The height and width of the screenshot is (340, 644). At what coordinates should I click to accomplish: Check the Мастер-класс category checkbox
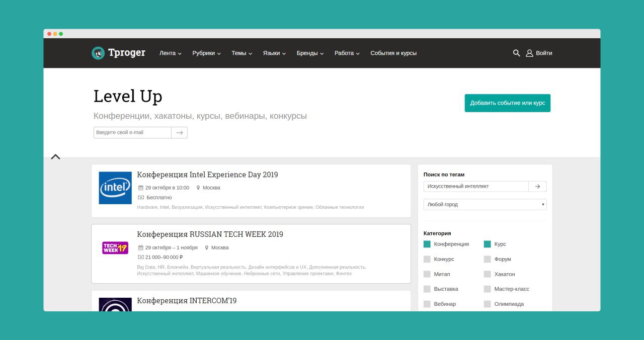coord(488,289)
